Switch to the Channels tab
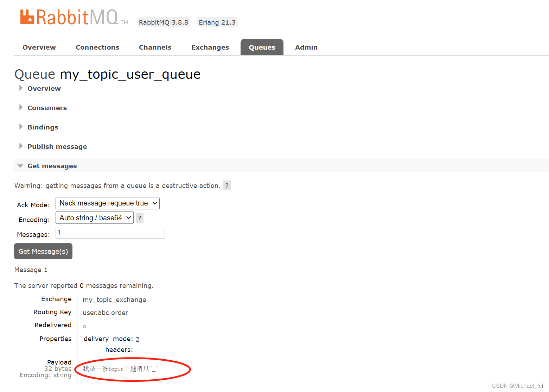This screenshot has height=392, width=549. tap(155, 47)
